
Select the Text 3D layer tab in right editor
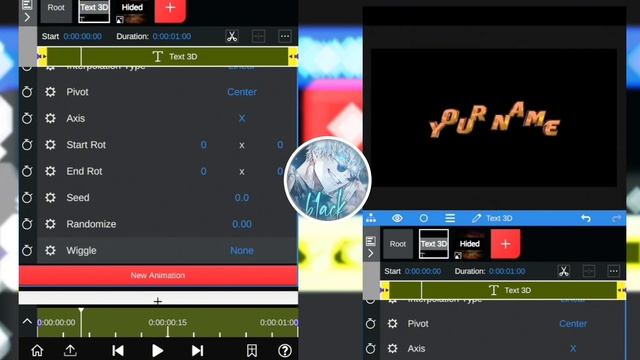click(433, 244)
